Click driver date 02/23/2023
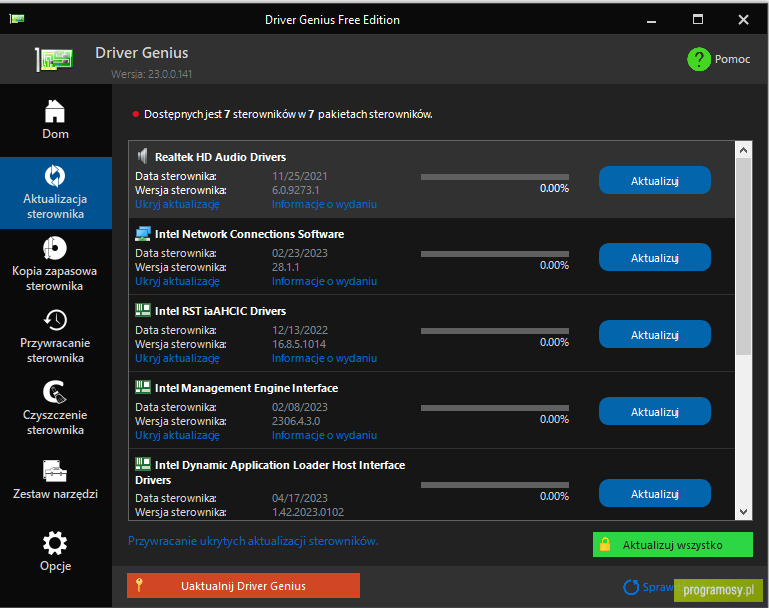769x608 pixels. click(x=300, y=253)
